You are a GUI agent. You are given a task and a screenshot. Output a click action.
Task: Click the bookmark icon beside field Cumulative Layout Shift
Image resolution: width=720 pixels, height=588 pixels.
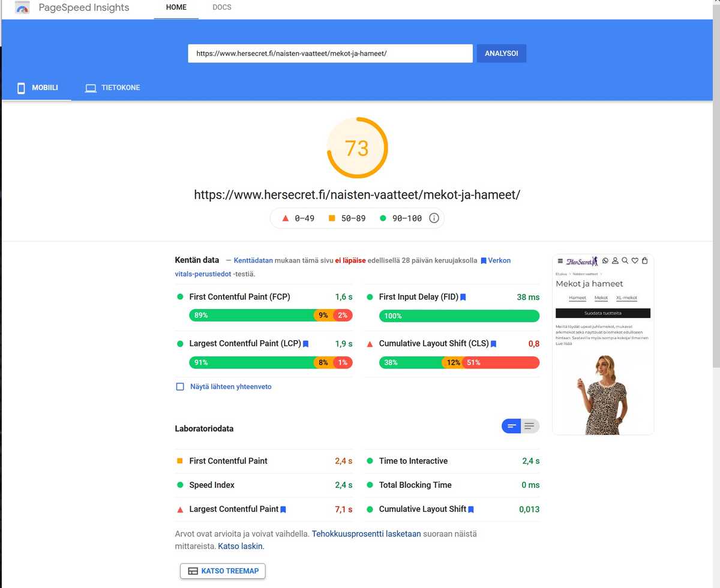click(x=494, y=344)
